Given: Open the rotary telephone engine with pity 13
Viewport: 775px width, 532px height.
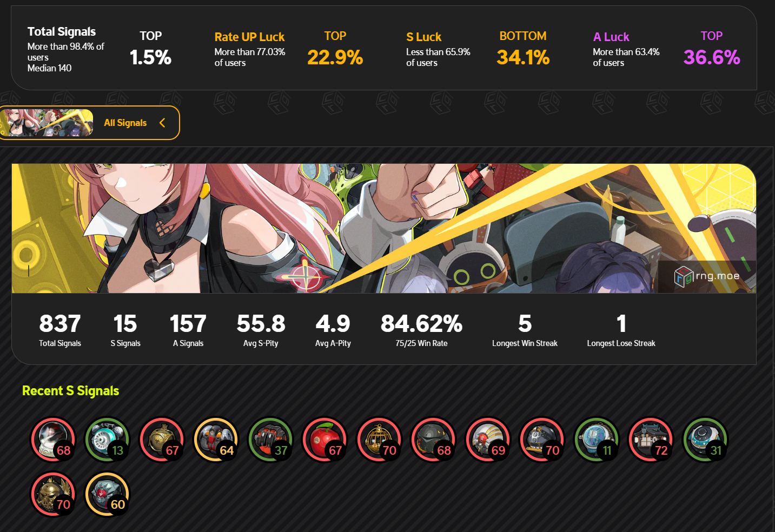Looking at the screenshot, I should 108,440.
